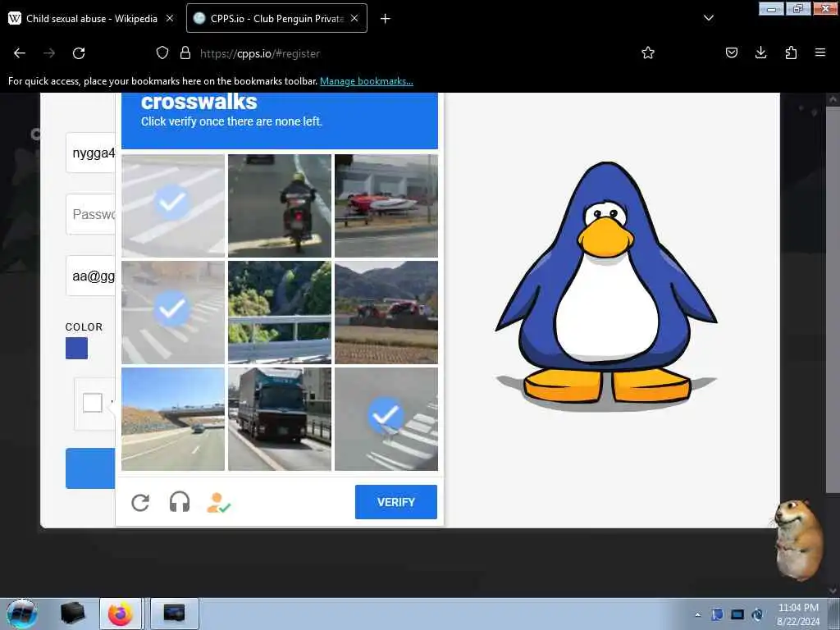840x630 pixels.
Task: Get a new captcha challenge refresh icon
Action: [x=140, y=503]
